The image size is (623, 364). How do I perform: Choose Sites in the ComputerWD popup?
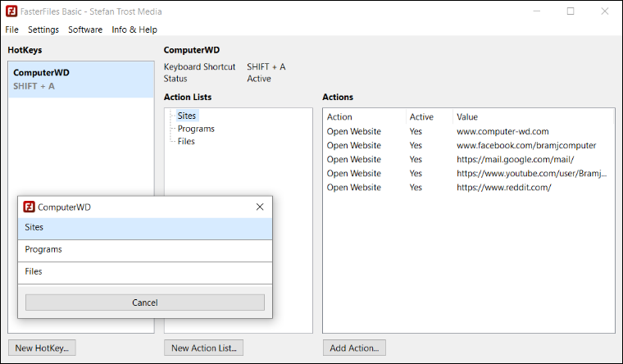[x=145, y=229]
